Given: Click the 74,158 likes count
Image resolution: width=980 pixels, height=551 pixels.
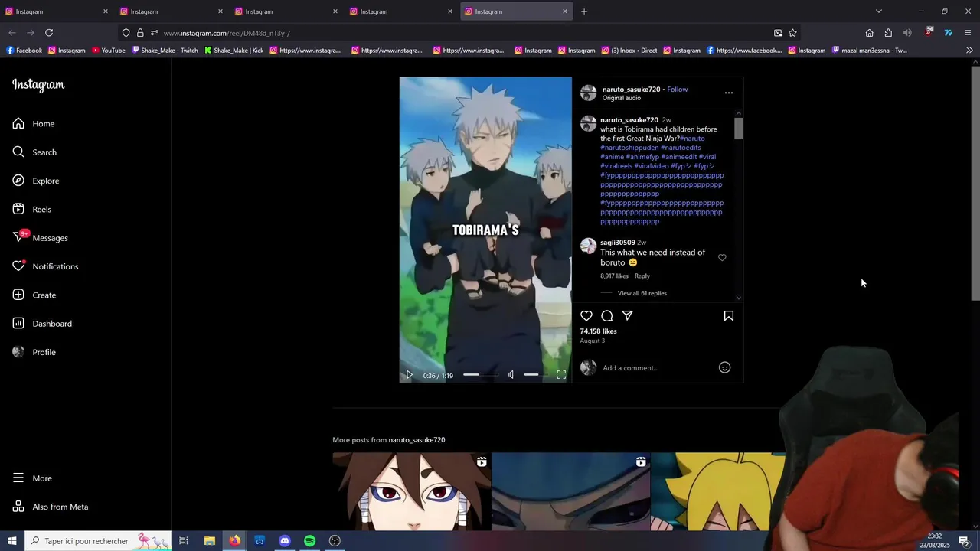Looking at the screenshot, I should point(599,331).
